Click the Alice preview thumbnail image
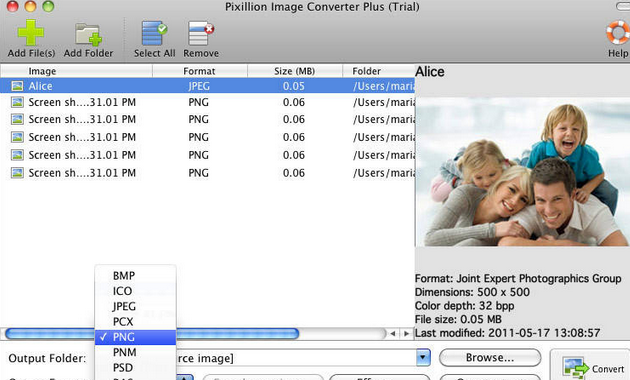630x380 pixels. (522, 172)
